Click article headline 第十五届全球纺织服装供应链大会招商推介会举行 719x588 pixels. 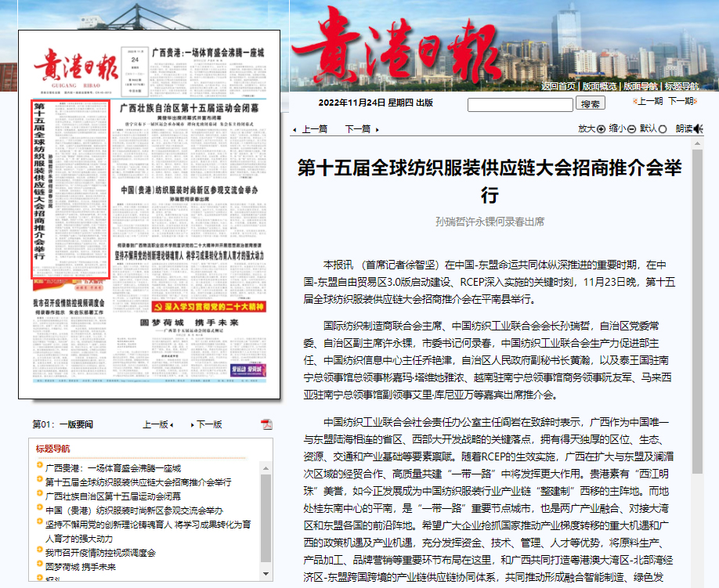[490, 181]
